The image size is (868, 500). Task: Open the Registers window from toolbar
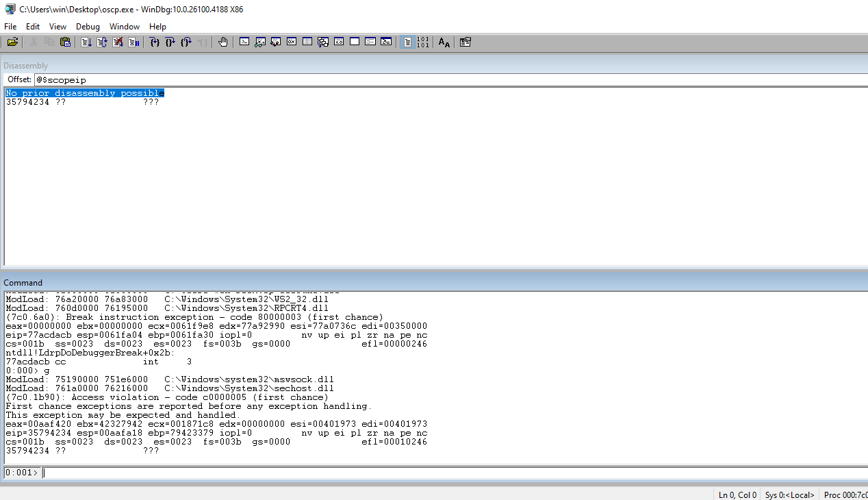tap(291, 42)
